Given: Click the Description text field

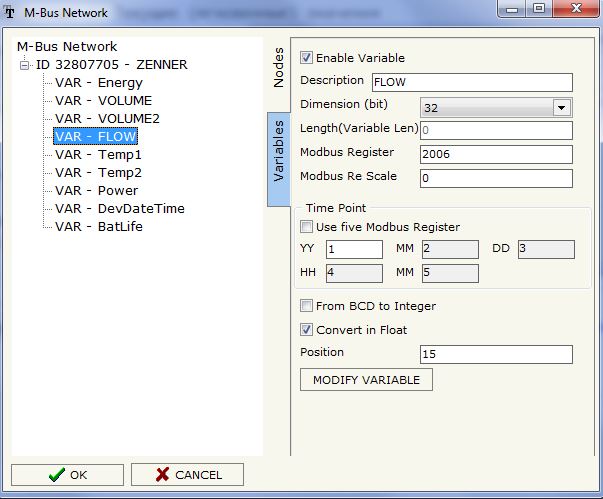Looking at the screenshot, I should tap(471, 82).
